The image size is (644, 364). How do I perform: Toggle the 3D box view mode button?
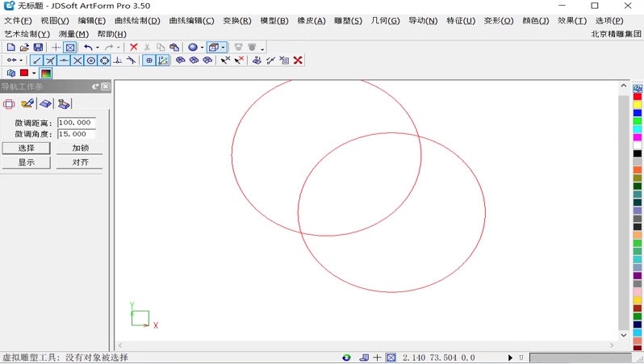pos(214,48)
